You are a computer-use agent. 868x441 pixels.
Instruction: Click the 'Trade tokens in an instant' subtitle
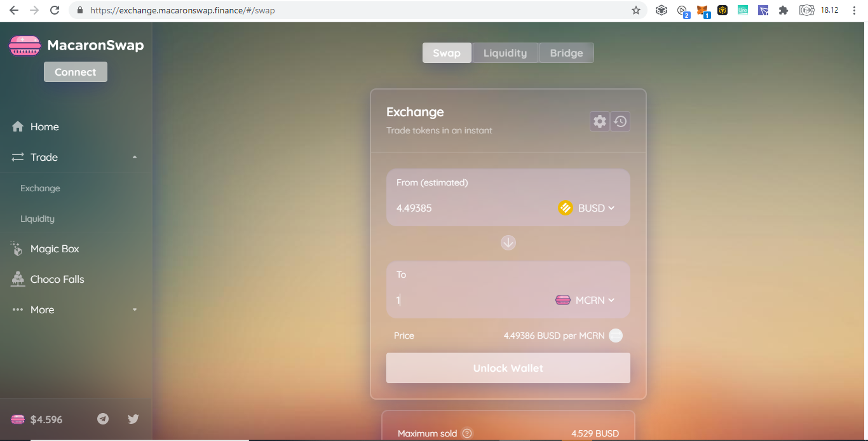click(439, 130)
